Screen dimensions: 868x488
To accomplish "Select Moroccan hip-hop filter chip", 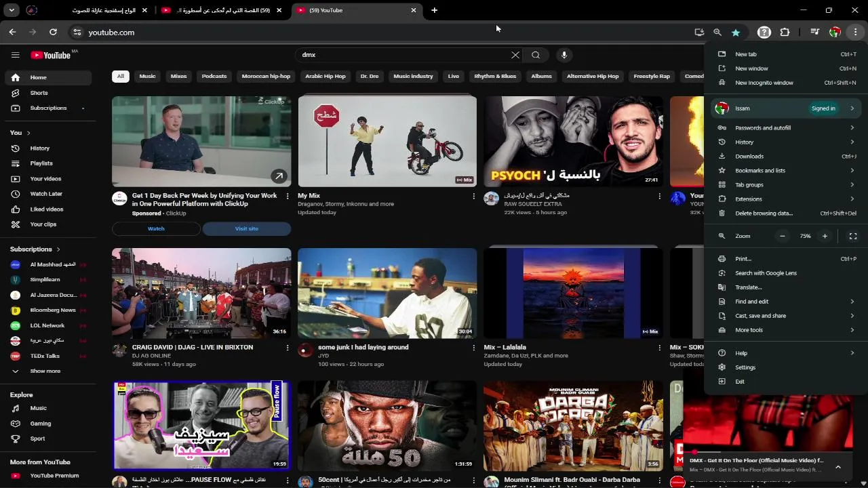I will 266,77.
